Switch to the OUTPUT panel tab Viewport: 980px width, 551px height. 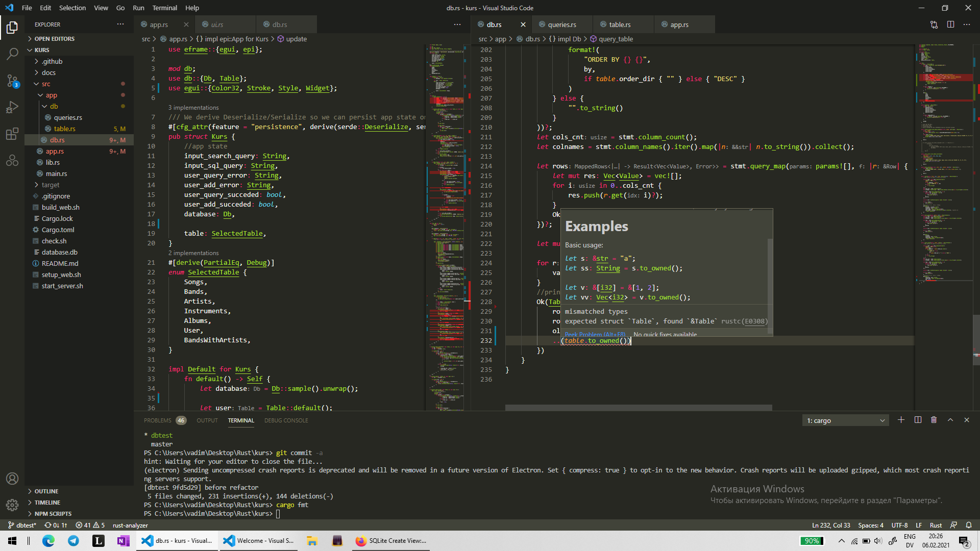pos(207,420)
